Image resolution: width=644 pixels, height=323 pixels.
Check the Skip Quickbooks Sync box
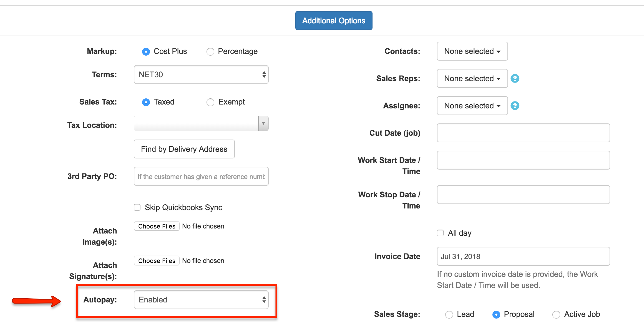coord(137,207)
